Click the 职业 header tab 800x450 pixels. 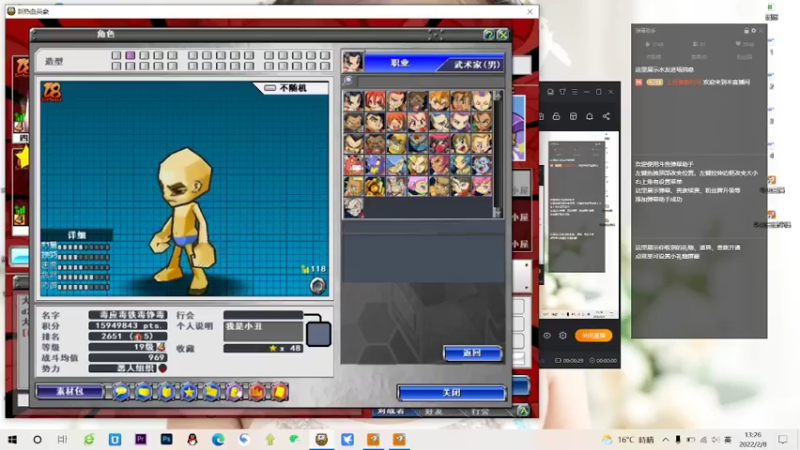click(400, 63)
